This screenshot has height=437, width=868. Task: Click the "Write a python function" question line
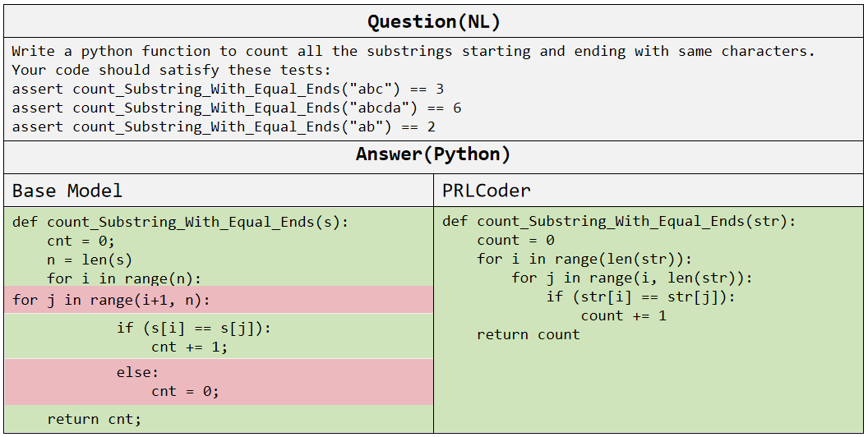coord(413,51)
